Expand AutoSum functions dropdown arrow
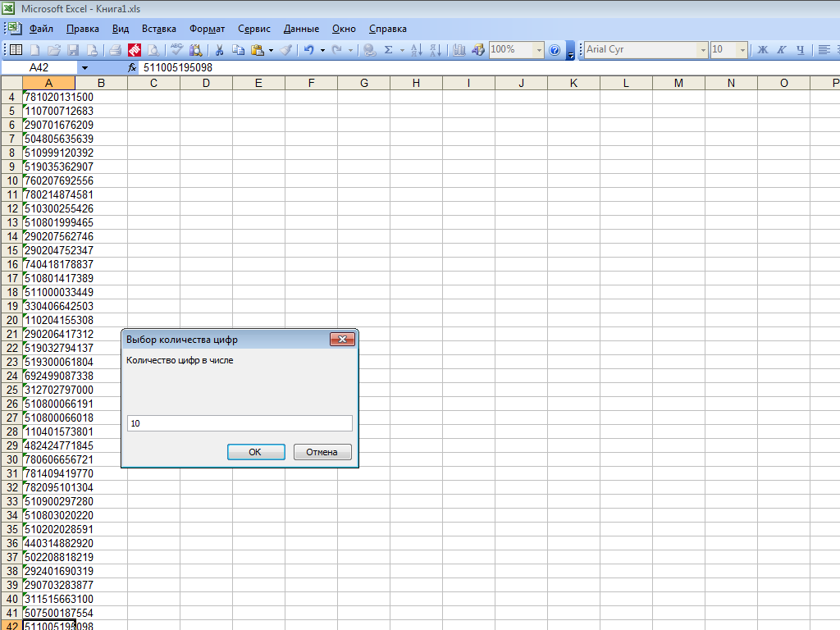 (402, 50)
